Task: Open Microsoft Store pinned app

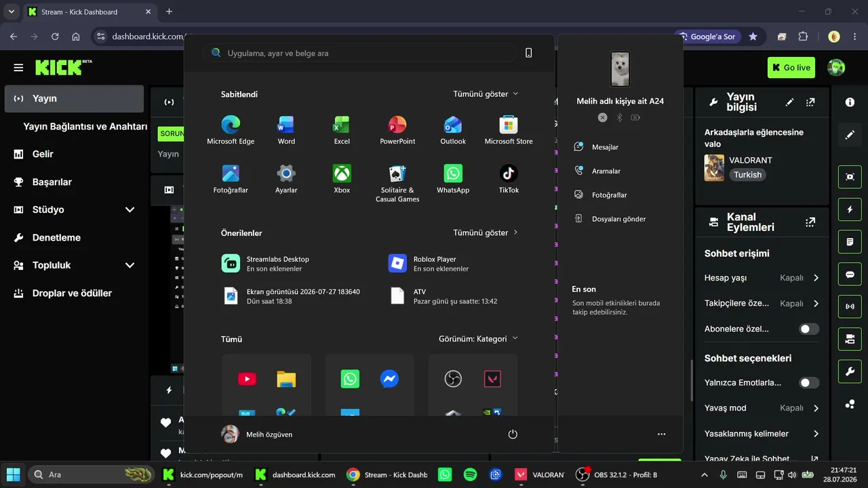Action: click(509, 130)
